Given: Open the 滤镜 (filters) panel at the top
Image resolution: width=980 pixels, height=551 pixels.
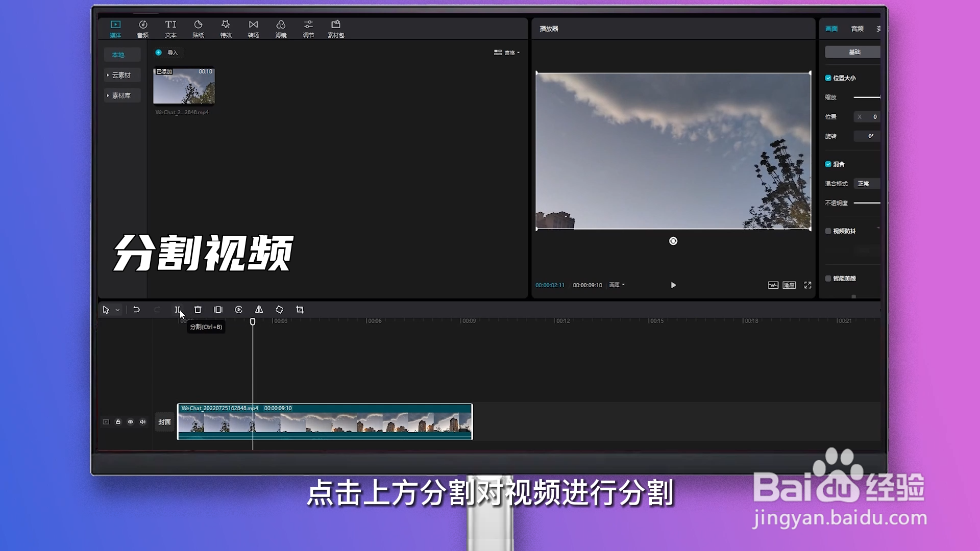Looking at the screenshot, I should pyautogui.click(x=281, y=28).
